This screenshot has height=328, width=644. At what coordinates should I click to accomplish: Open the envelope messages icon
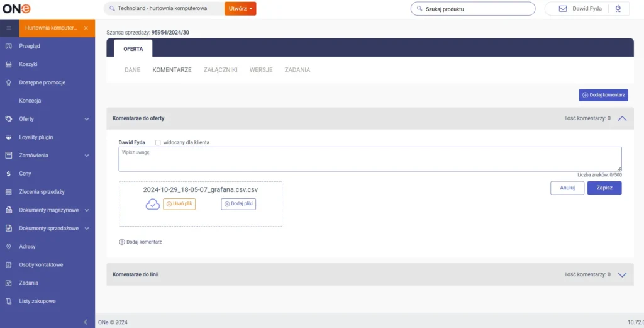[563, 9]
